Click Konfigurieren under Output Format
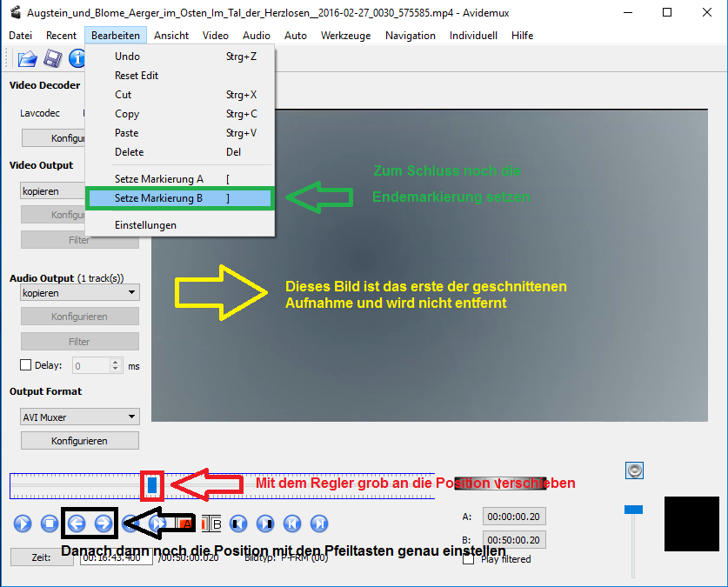This screenshot has height=587, width=728. point(80,441)
